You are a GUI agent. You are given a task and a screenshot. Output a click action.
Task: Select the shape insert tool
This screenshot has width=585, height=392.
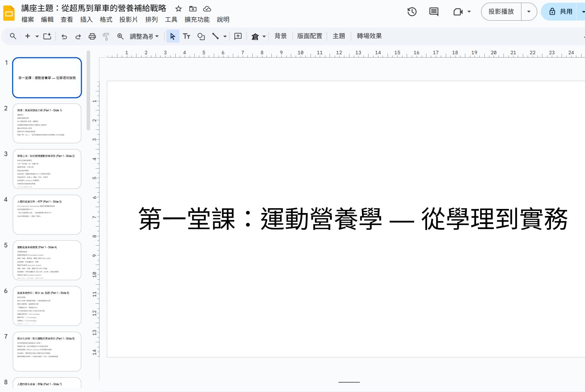pos(201,36)
